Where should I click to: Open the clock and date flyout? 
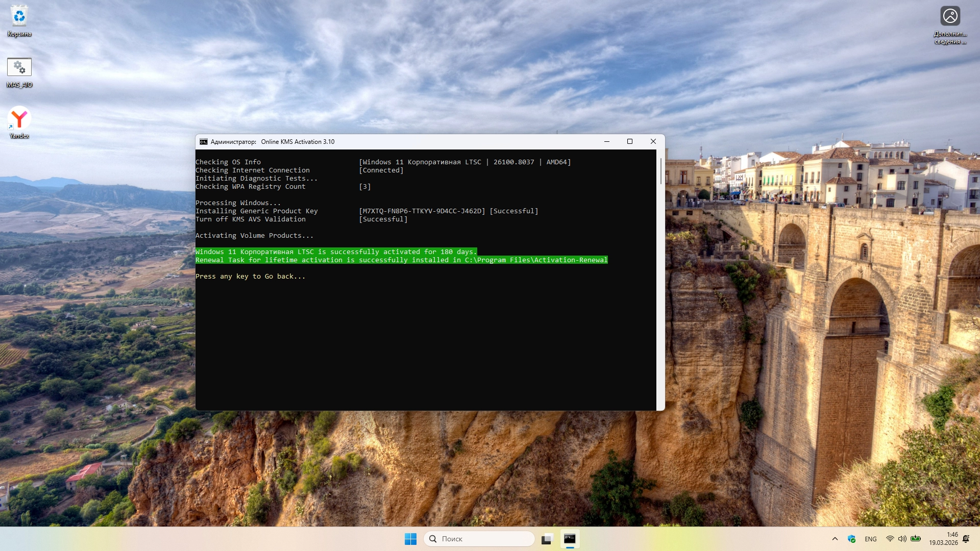click(943, 539)
